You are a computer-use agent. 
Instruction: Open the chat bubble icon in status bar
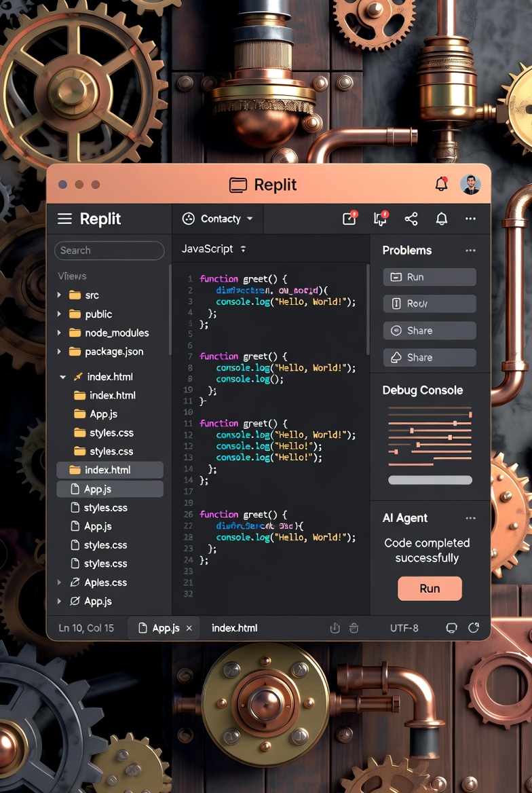(451, 628)
